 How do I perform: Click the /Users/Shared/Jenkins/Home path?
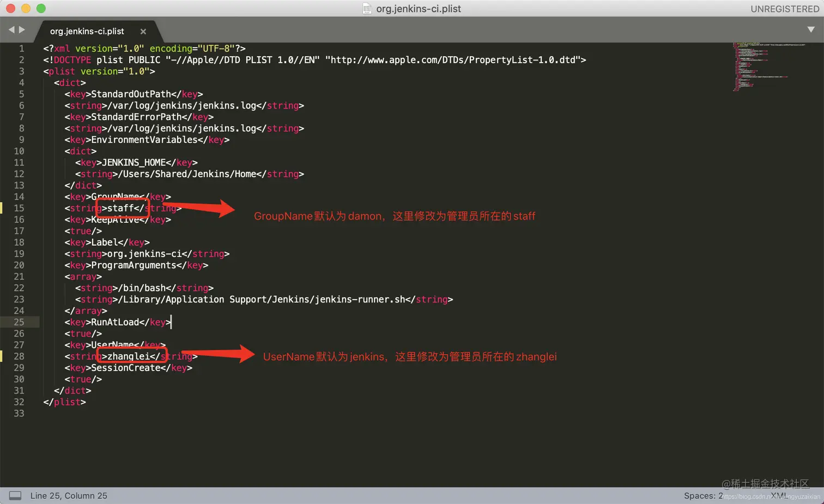pos(187,174)
